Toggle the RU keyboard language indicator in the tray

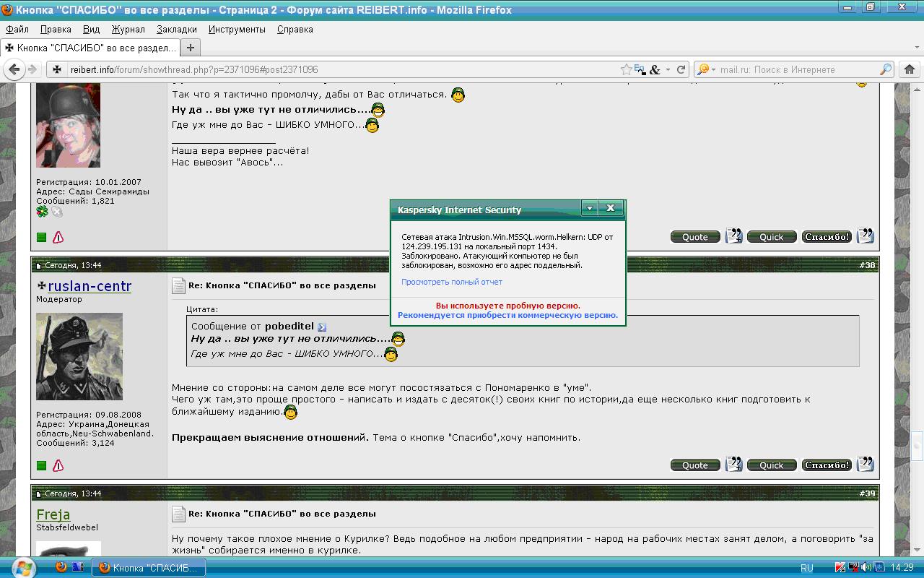807,568
